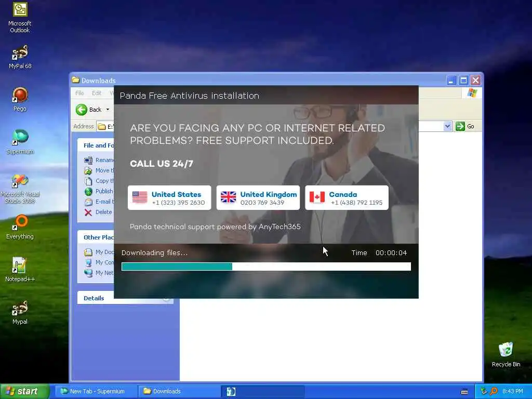Image resolution: width=532 pixels, height=399 pixels.
Task: Click the United Kingdom support number card
Action: pos(258,198)
